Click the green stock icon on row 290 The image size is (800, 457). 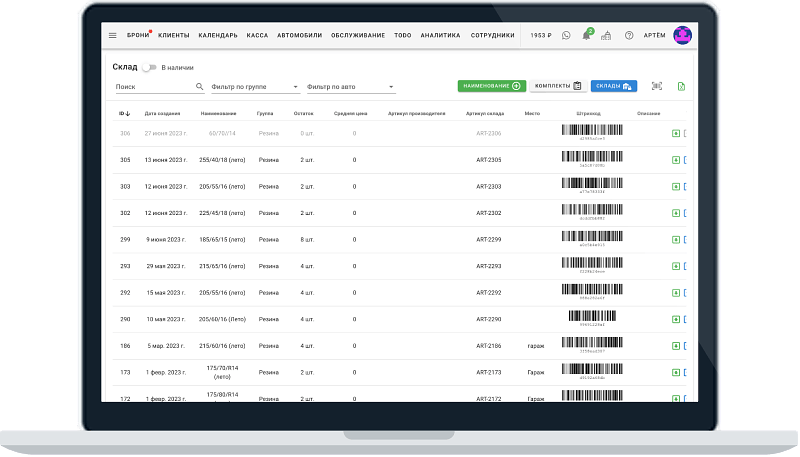676,319
